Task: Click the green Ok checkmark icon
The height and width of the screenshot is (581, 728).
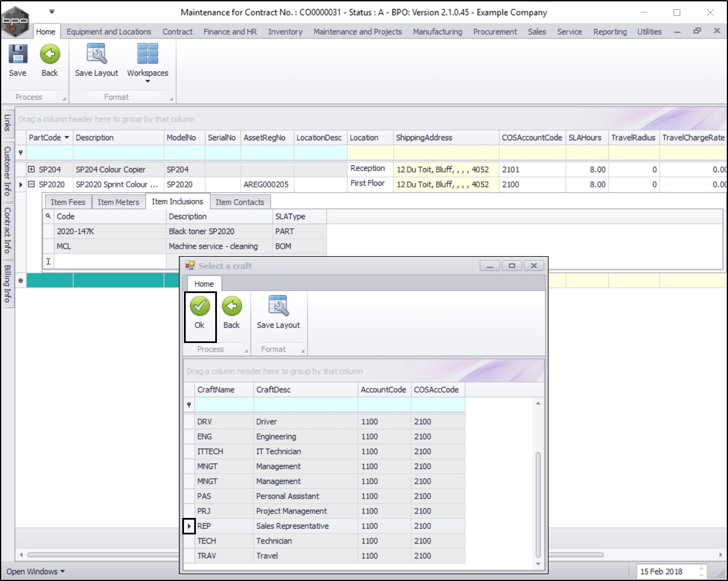Action: click(x=200, y=307)
